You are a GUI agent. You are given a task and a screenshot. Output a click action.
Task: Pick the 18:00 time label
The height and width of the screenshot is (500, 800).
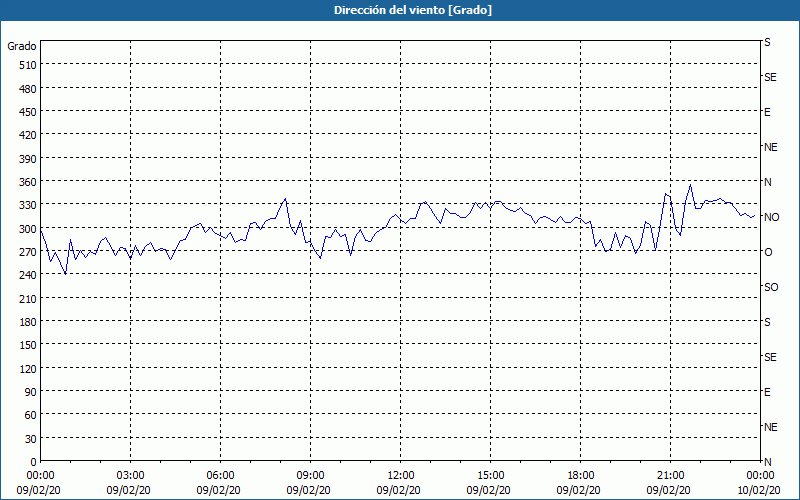click(x=581, y=476)
